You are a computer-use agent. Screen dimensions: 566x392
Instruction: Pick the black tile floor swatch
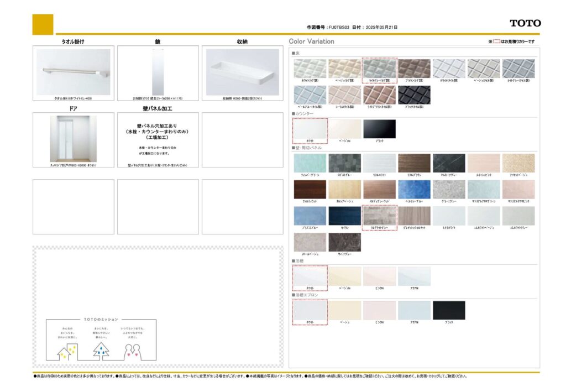point(414,95)
